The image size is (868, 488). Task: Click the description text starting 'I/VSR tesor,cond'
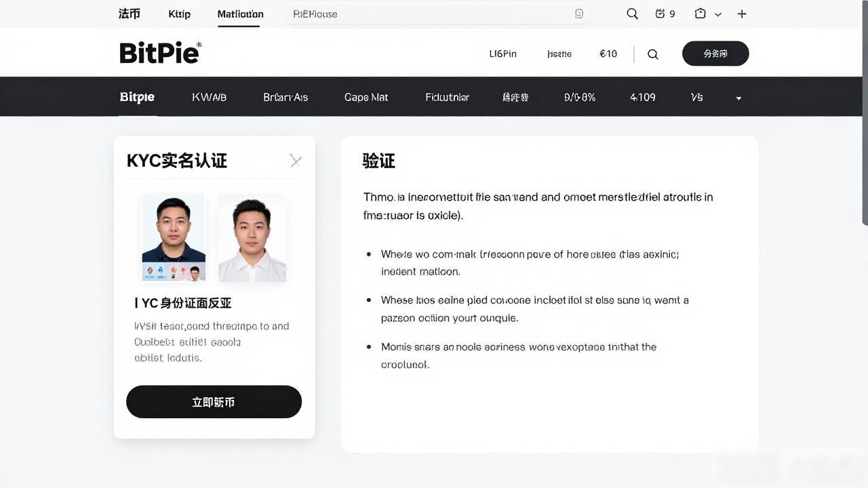(212, 342)
